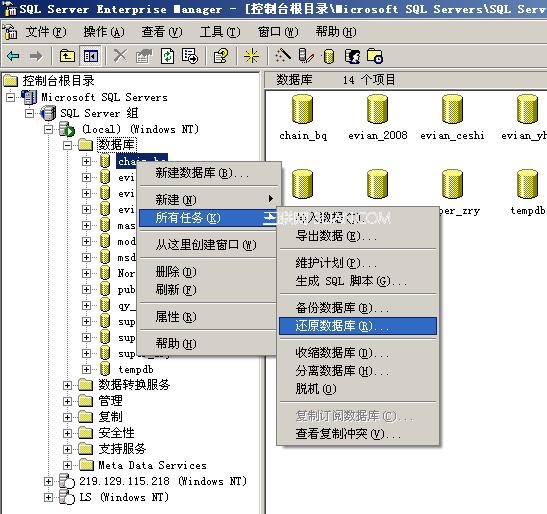The height and width of the screenshot is (514, 547).
Task: Choose 属性(R) in context menu
Action: tap(209, 316)
